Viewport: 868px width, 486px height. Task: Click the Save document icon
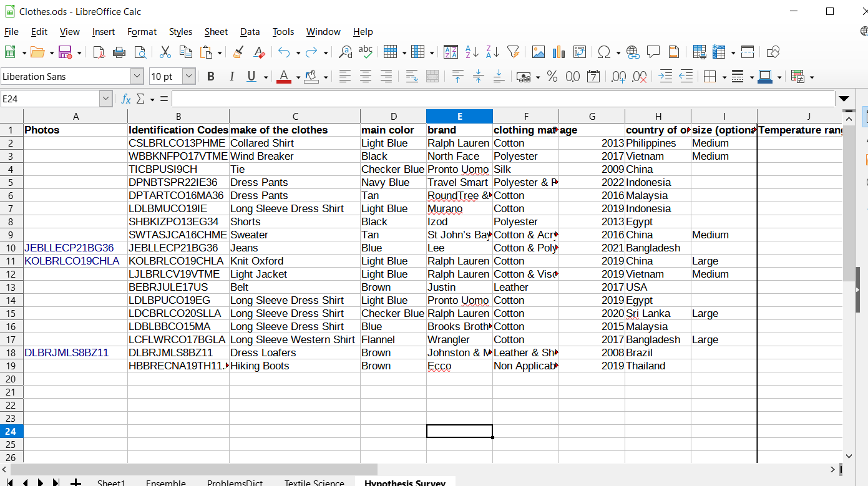point(66,52)
